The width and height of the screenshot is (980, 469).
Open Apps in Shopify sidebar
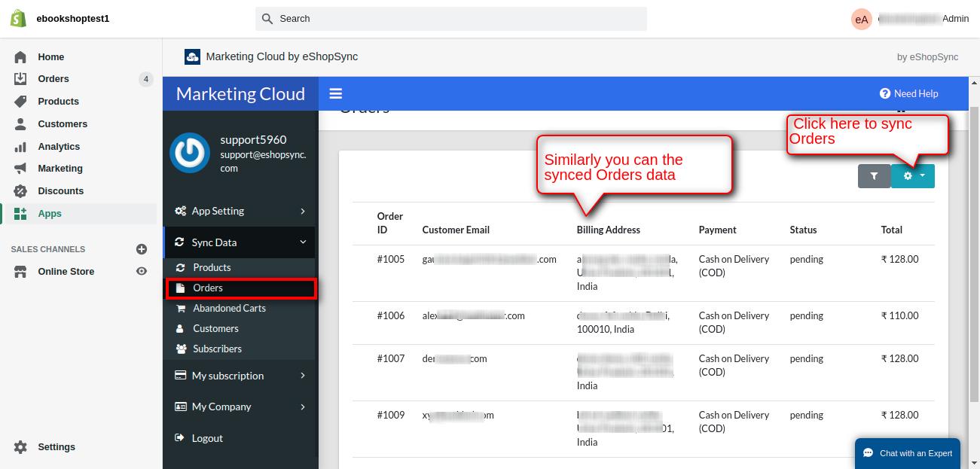pos(50,214)
